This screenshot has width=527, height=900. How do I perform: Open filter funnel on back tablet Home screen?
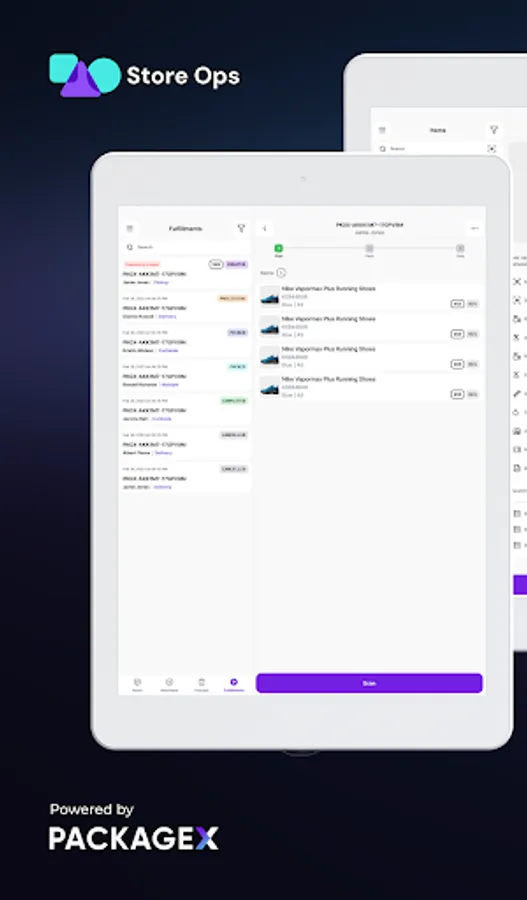point(494,130)
